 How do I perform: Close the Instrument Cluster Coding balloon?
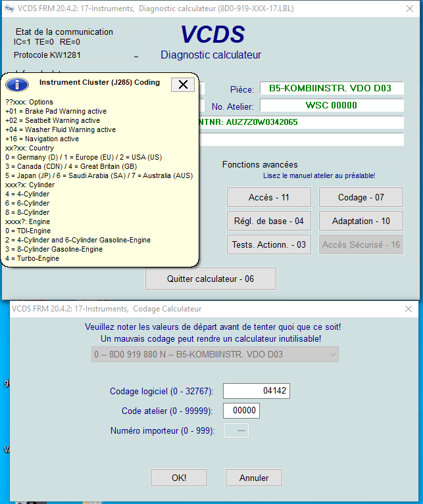[x=183, y=85]
